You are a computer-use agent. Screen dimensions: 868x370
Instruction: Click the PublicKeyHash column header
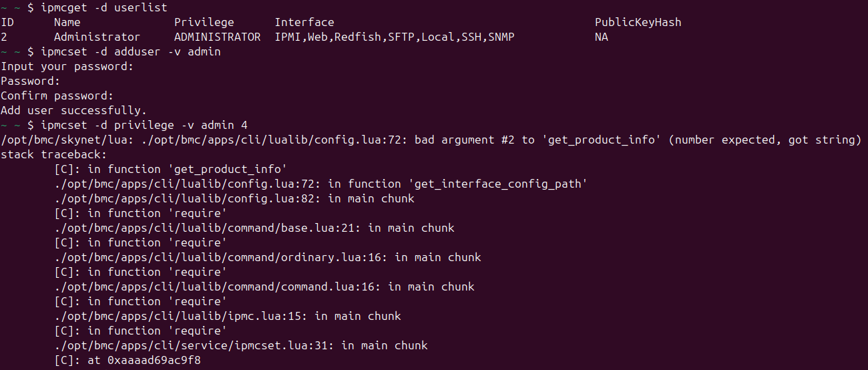[x=638, y=23]
